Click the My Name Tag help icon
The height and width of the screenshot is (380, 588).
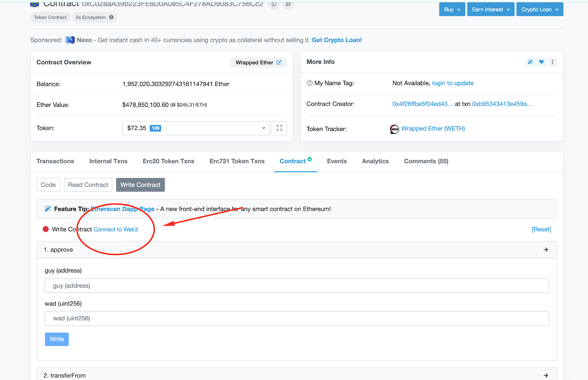click(309, 83)
